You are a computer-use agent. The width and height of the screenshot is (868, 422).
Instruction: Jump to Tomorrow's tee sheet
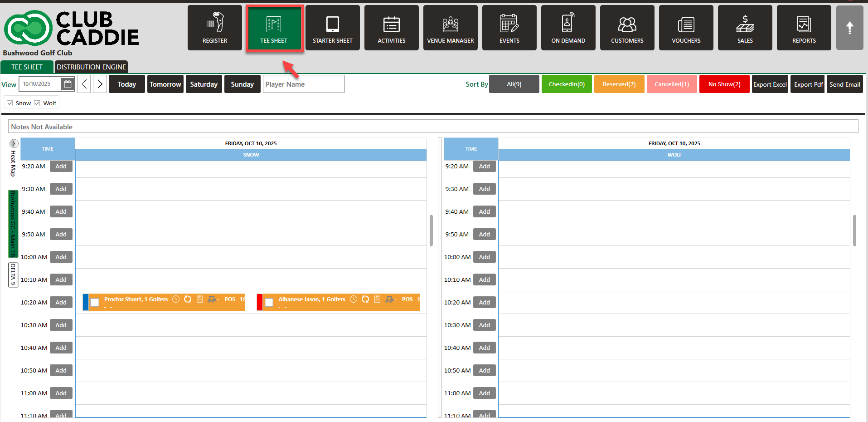click(x=165, y=84)
